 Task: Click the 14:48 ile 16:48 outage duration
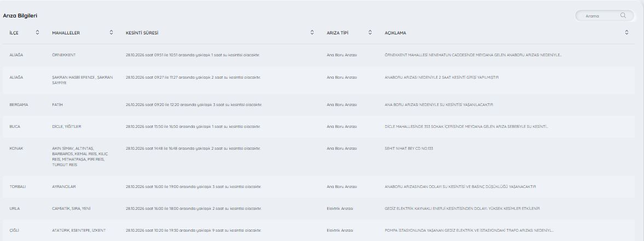point(193,149)
